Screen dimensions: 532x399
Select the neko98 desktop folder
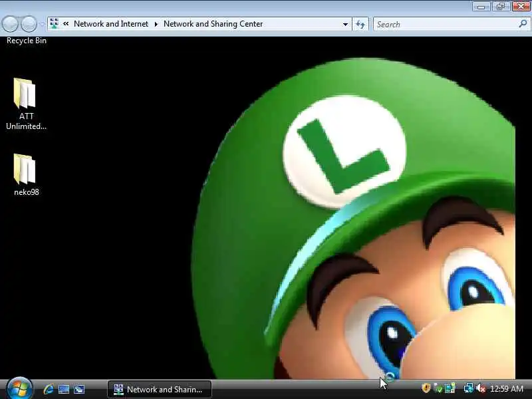coord(26,175)
